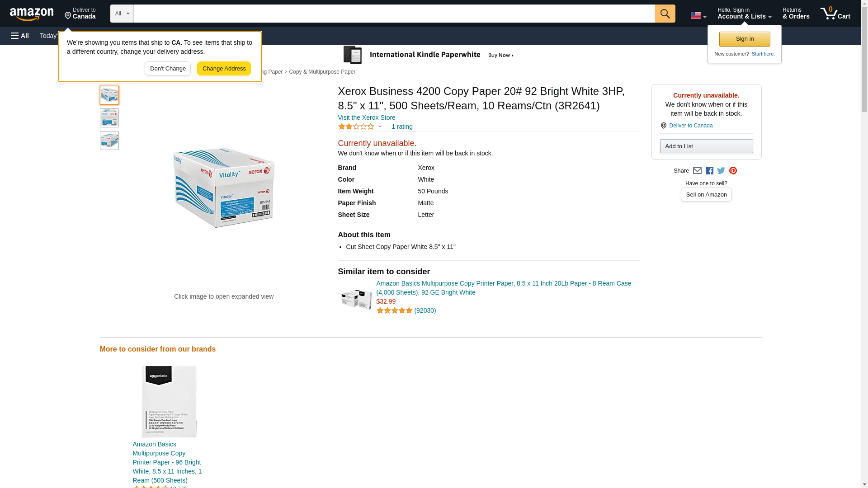Viewport: 868px width, 488px height.
Task: Click the Amazon logo
Action: [32, 14]
